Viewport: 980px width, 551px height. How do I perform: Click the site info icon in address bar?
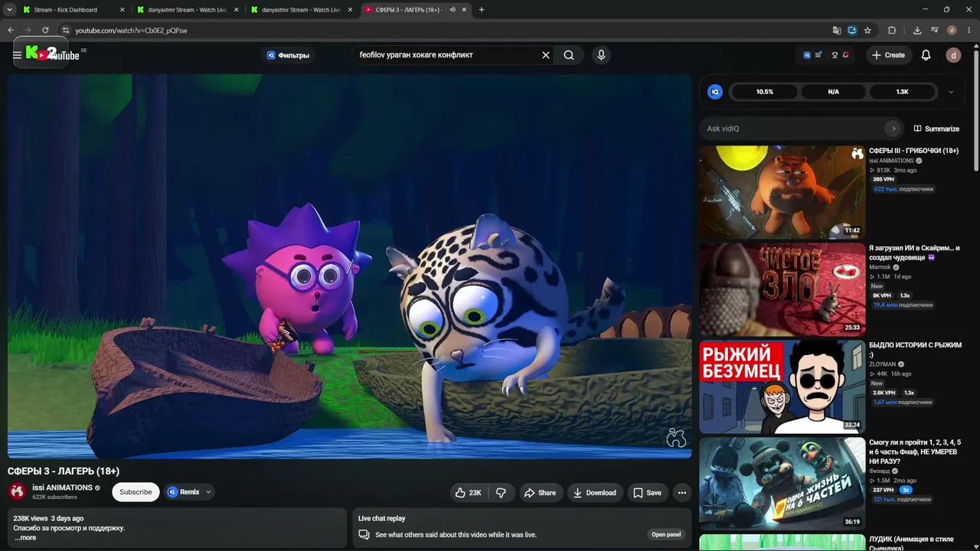pos(66,31)
